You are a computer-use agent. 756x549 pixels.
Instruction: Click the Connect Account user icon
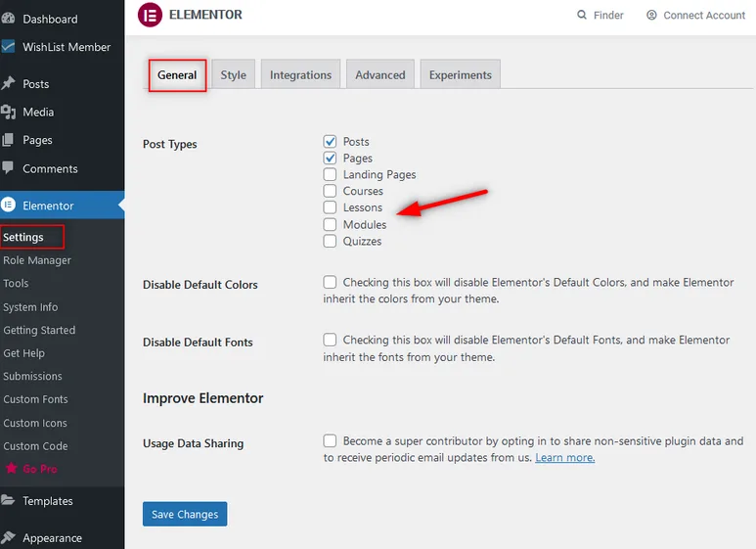(651, 15)
